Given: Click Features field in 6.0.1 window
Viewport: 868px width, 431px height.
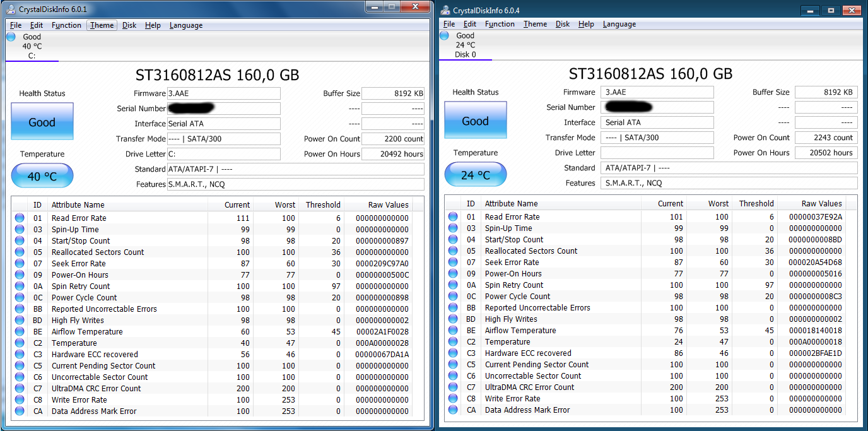Looking at the screenshot, I should (296, 184).
